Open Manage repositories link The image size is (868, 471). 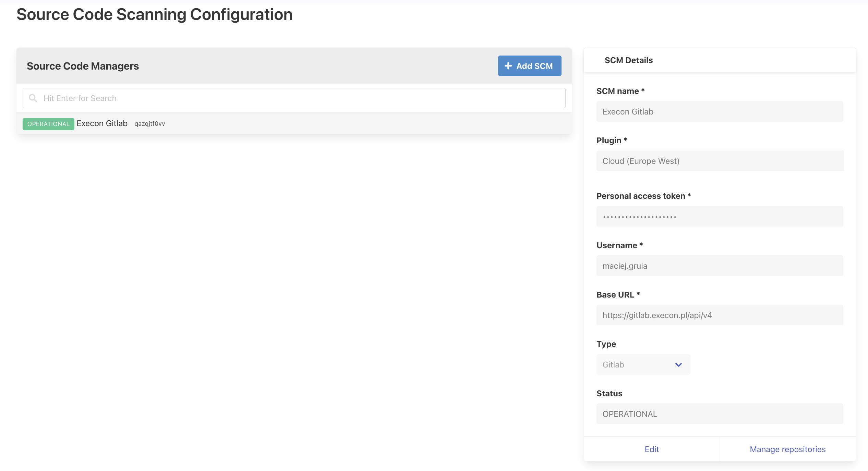coord(787,449)
